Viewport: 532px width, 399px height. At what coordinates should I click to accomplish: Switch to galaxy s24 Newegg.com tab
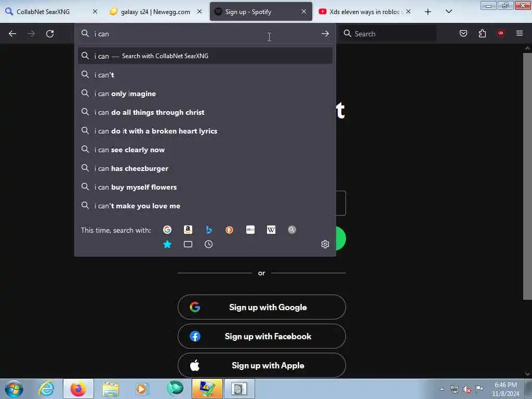pyautogui.click(x=156, y=11)
